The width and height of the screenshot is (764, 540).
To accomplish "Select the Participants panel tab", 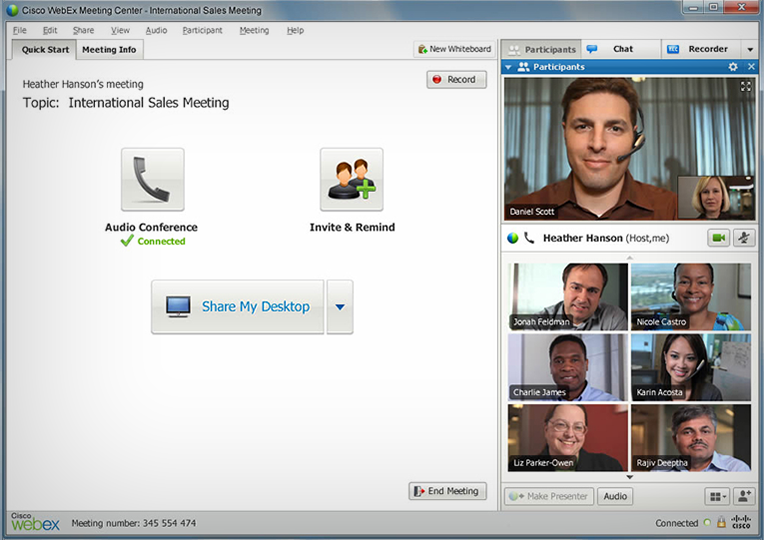I will pyautogui.click(x=542, y=49).
